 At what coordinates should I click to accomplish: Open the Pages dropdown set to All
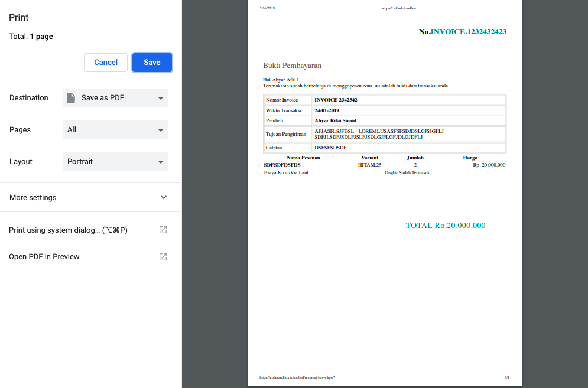tap(115, 130)
